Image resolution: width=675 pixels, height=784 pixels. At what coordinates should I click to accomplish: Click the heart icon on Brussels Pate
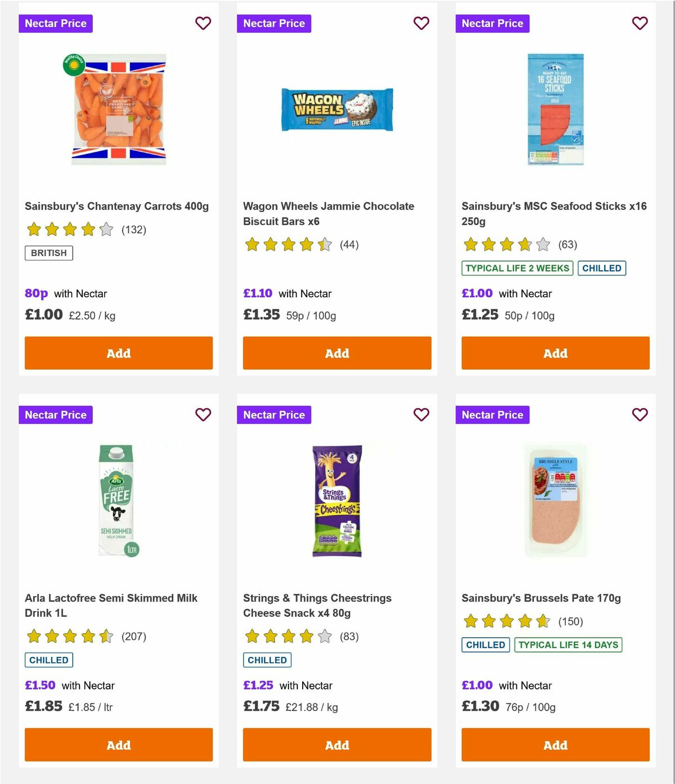pyautogui.click(x=640, y=414)
